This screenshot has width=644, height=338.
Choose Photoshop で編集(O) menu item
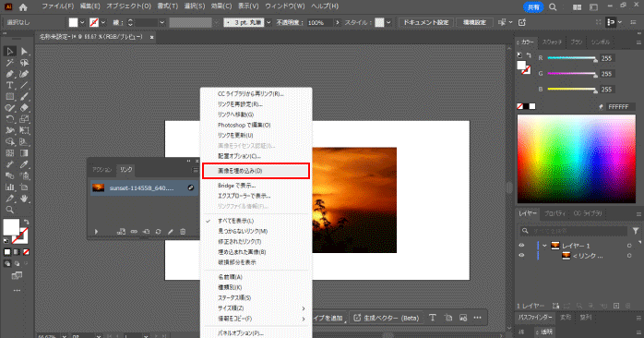[x=244, y=125]
